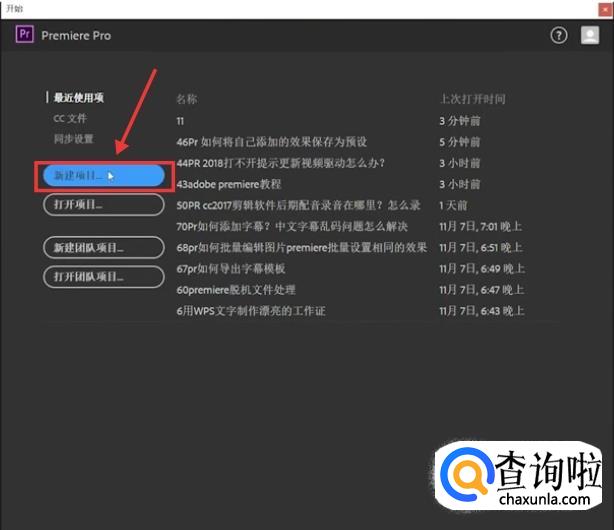This screenshot has height=530, width=614.
Task: Open project 70Pr如何添加字幕
Action: click(292, 226)
